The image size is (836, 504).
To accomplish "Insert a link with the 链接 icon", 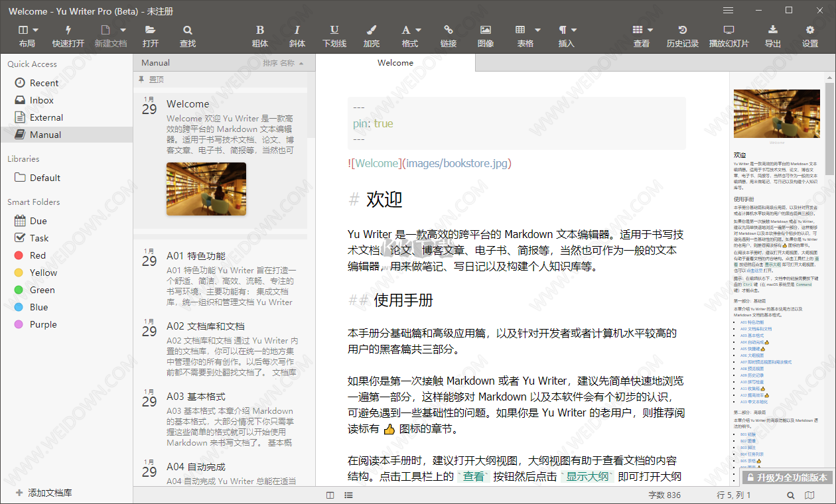I will [449, 34].
